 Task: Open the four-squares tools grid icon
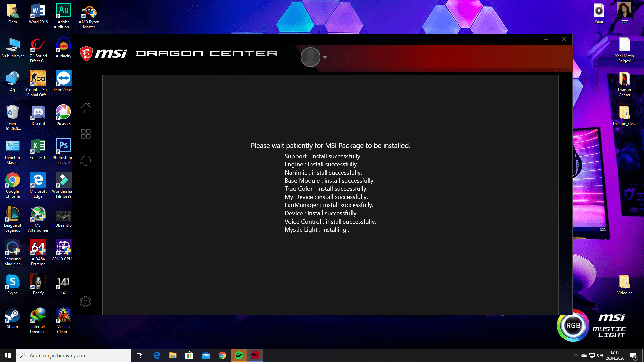point(86,134)
